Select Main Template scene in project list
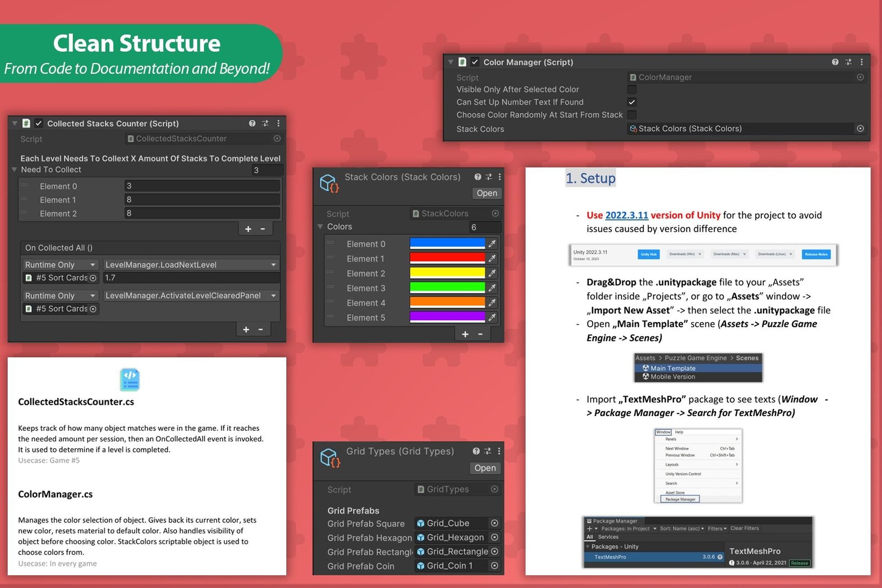The image size is (882, 588). click(673, 368)
